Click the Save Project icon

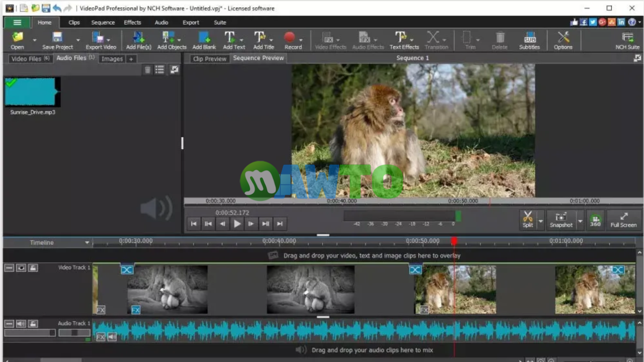click(x=57, y=37)
